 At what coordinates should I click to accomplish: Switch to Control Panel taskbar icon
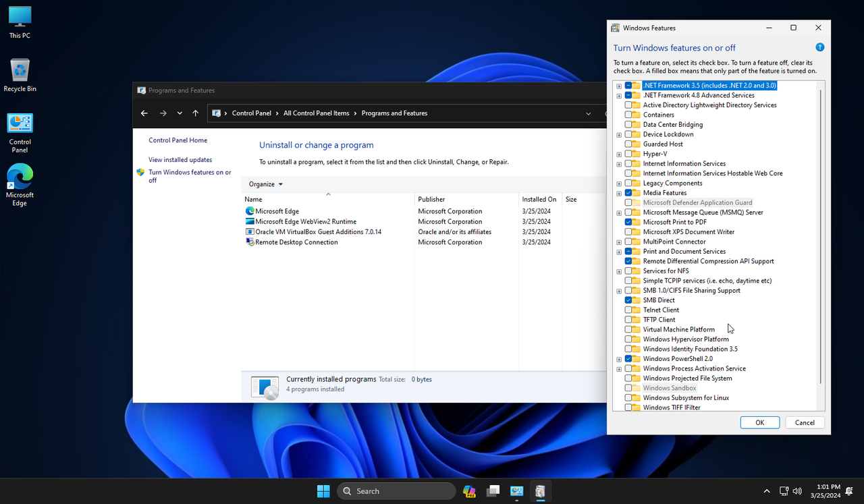tap(517, 491)
